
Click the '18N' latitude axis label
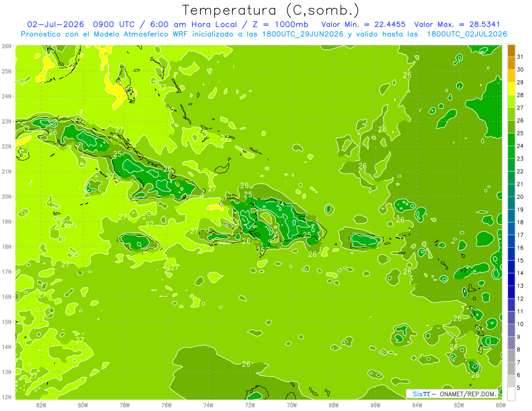click(x=6, y=247)
